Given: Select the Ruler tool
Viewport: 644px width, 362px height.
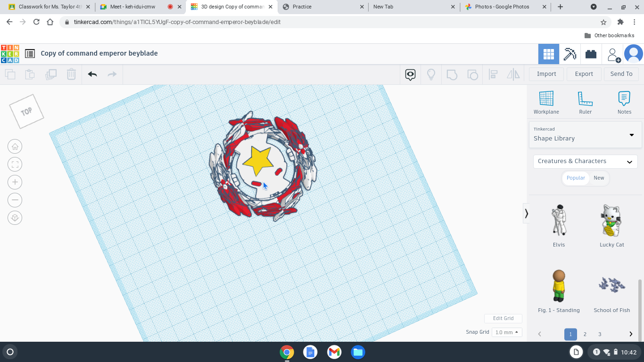Looking at the screenshot, I should 585,102.
